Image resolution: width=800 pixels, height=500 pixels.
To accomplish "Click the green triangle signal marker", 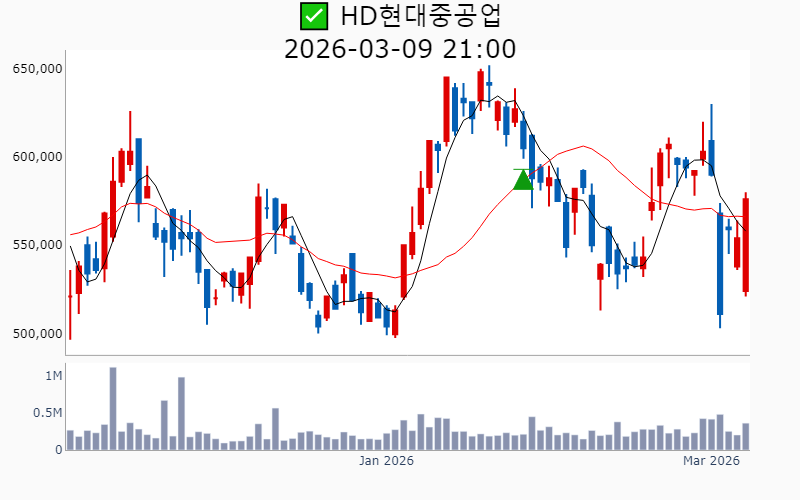I will pos(523,180).
